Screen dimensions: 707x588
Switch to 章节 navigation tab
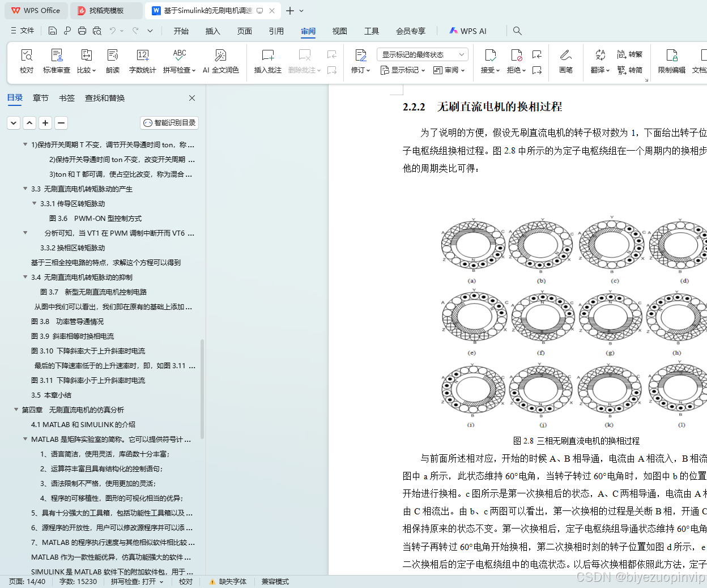(x=41, y=98)
